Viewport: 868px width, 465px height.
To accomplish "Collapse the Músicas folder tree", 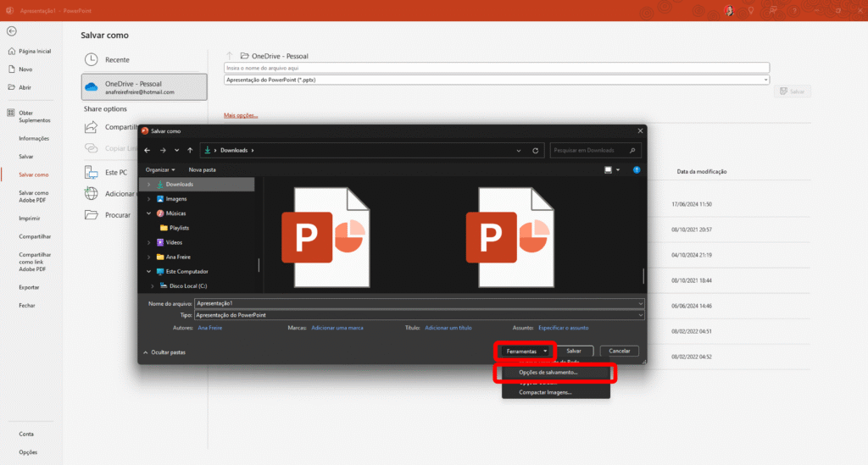I will [149, 213].
